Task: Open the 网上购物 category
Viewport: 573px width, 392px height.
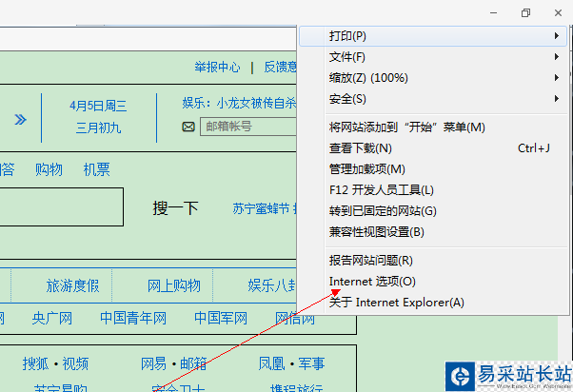Action: (x=174, y=286)
